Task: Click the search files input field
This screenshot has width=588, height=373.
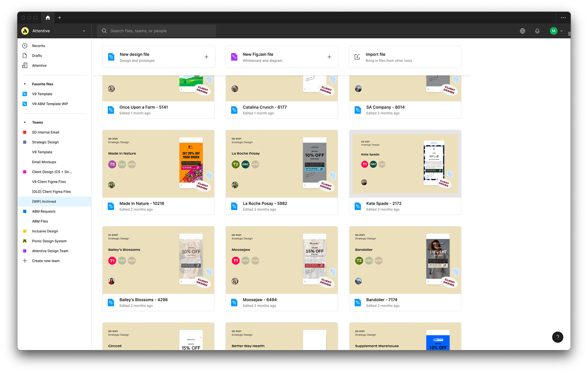Action: 156,31
